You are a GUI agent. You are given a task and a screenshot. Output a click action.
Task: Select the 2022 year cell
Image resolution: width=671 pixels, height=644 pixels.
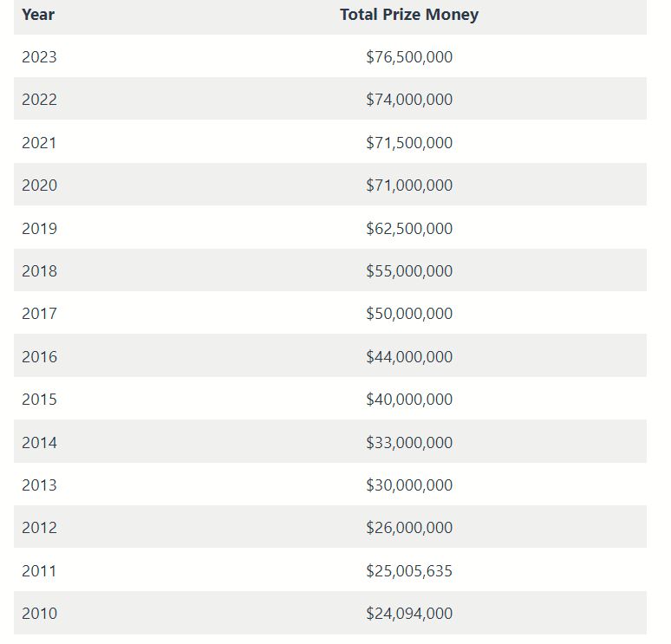[39, 100]
